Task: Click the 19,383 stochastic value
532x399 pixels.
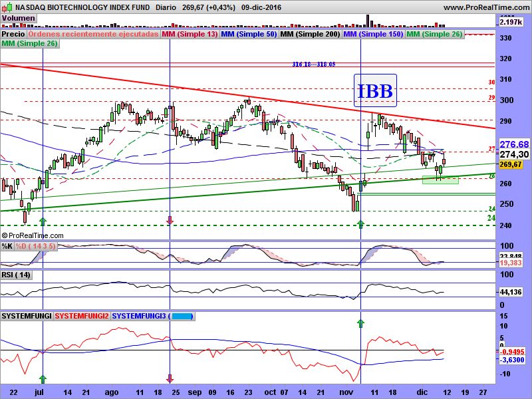Action: [x=511, y=263]
